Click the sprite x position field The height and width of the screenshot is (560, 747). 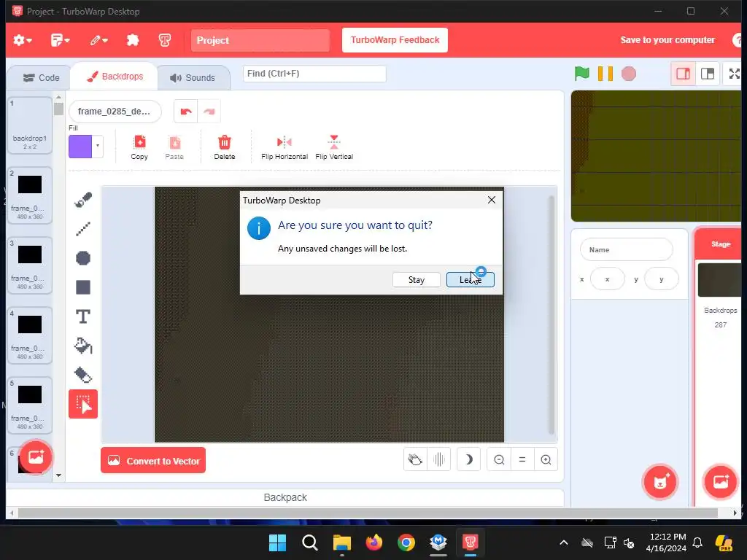pyautogui.click(x=607, y=279)
